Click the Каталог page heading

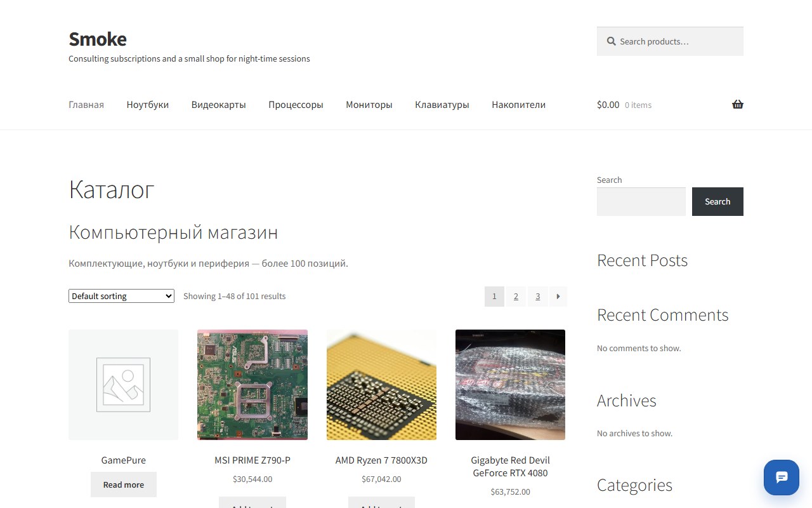coord(112,190)
